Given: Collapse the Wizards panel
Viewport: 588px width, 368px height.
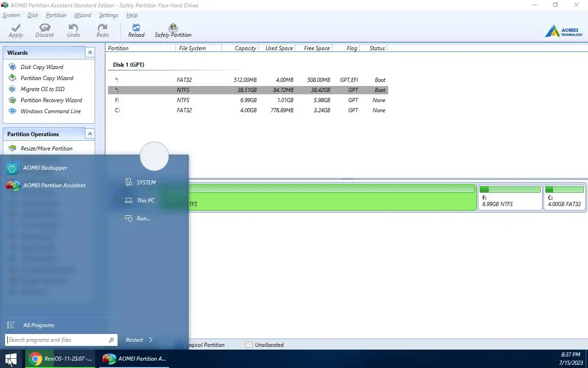Looking at the screenshot, I should (x=90, y=52).
